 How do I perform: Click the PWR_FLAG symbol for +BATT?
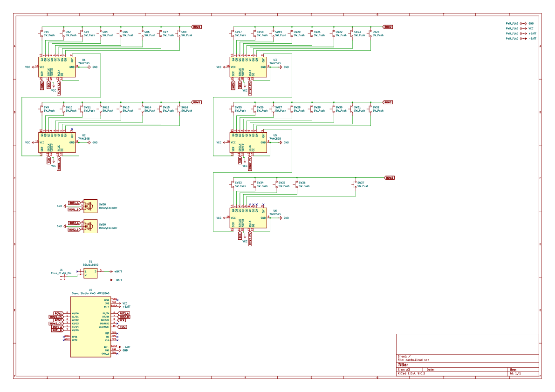tap(511, 34)
